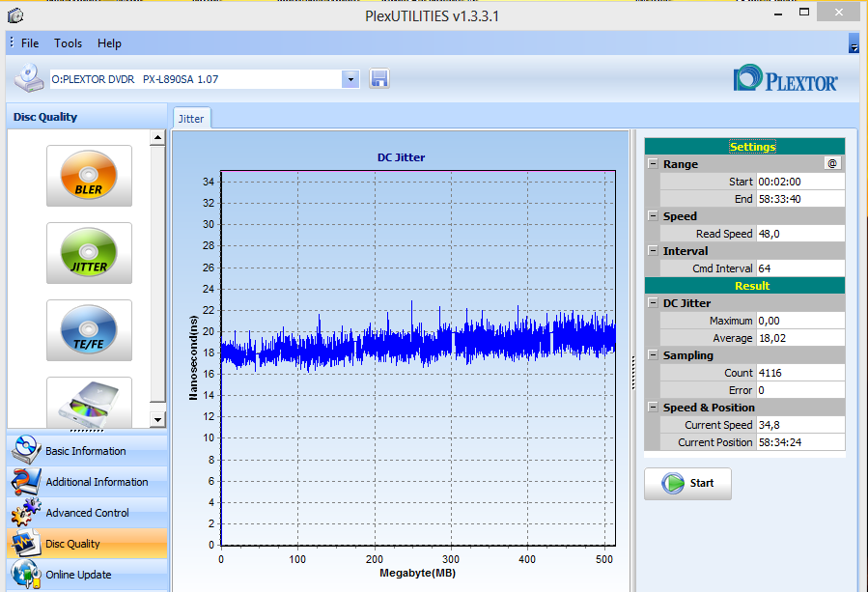This screenshot has width=868, height=592.
Task: Click the Disc Quality panel scrollbar thumb
Action: [x=157, y=274]
